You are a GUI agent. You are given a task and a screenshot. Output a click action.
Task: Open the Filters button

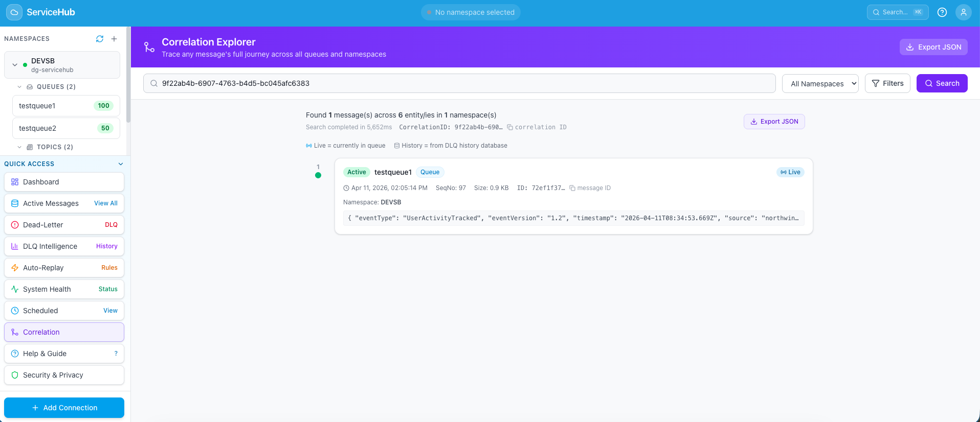887,83
